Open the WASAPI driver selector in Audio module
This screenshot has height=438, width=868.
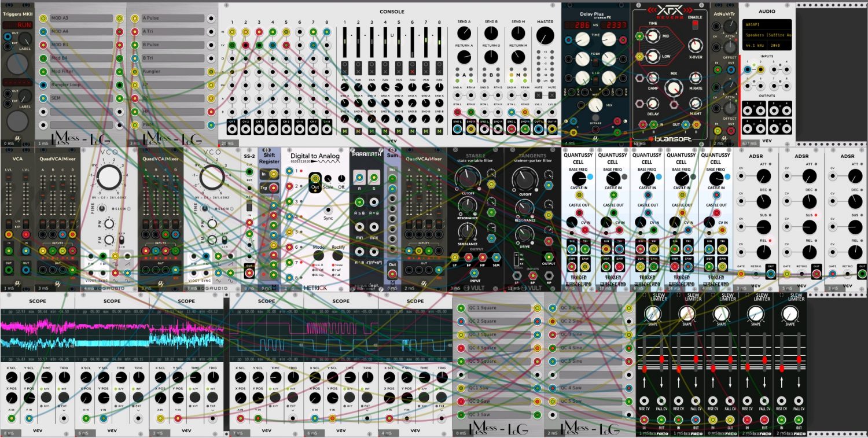(767, 25)
